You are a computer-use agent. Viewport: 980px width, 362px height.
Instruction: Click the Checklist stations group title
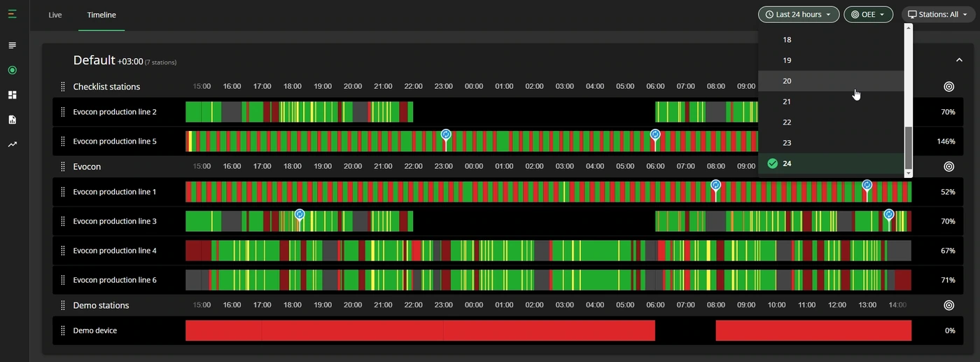[x=106, y=87]
